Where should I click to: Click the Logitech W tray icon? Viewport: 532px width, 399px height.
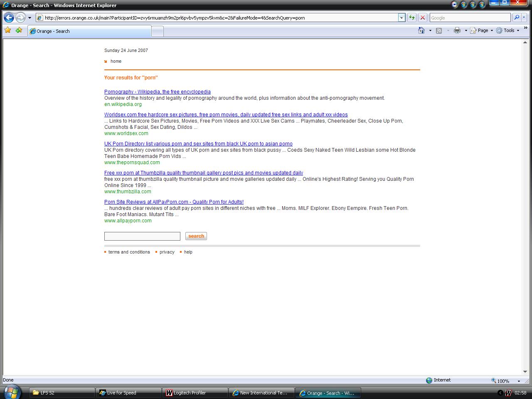coord(508,393)
